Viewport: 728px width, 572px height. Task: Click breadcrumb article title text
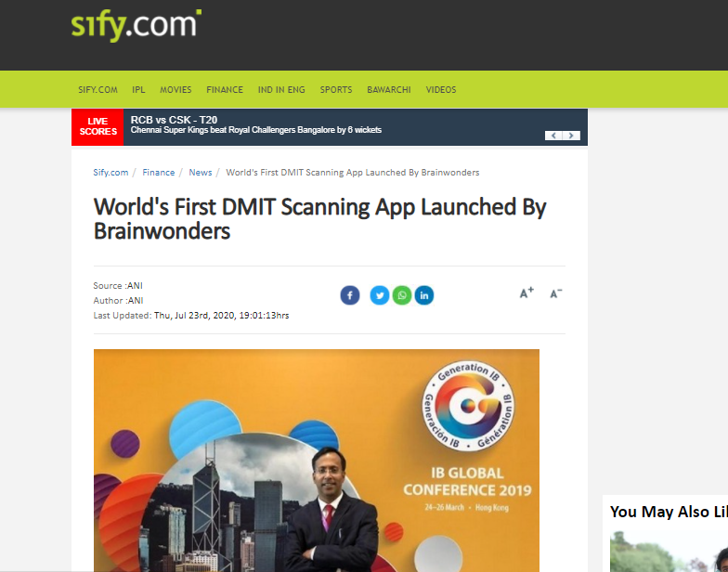click(x=353, y=173)
